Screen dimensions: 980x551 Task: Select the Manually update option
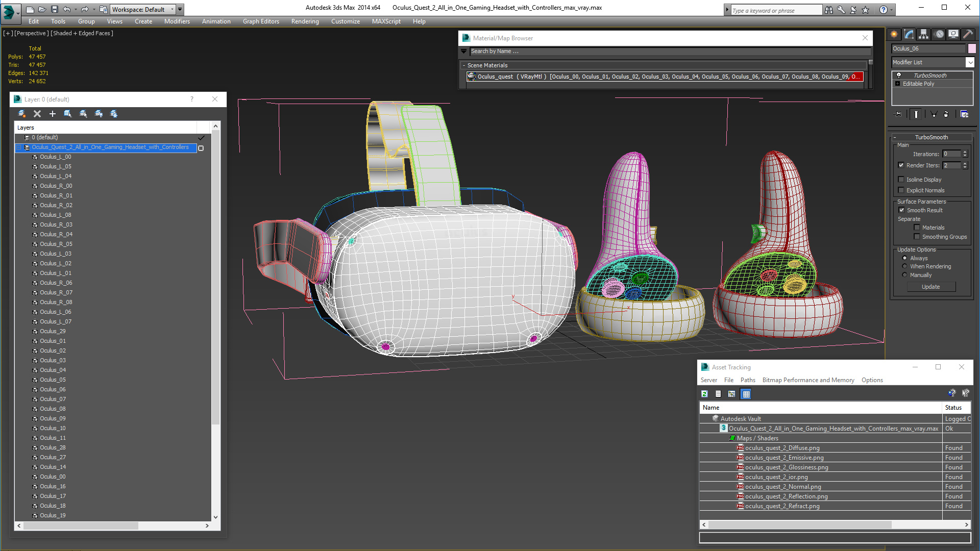904,275
